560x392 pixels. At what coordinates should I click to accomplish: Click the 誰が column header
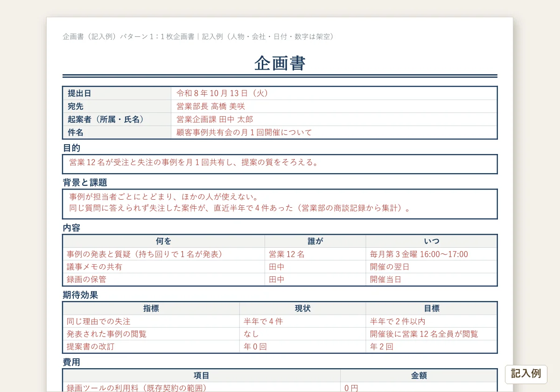315,241
